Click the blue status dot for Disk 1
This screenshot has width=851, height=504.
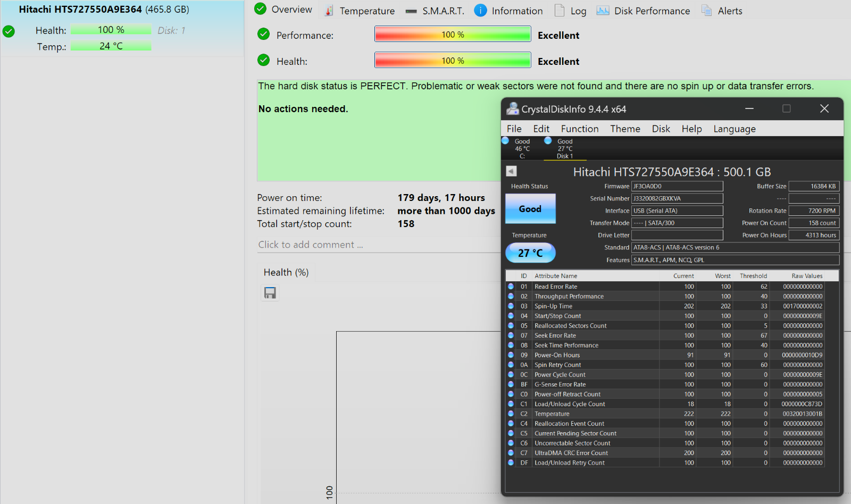coord(548,141)
